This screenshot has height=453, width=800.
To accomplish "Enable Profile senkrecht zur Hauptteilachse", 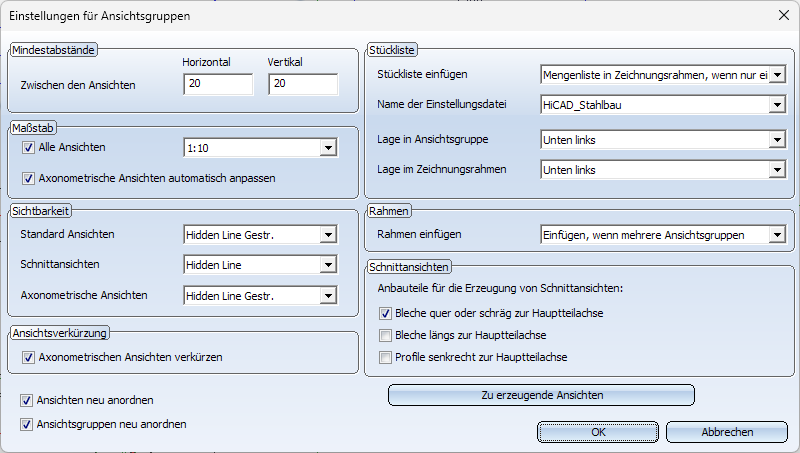I will click(x=385, y=357).
